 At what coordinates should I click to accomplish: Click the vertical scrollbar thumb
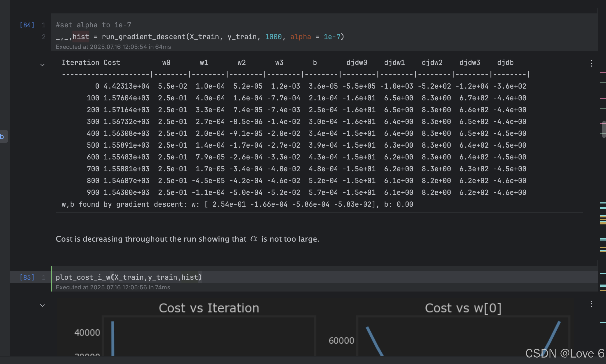pos(604,129)
